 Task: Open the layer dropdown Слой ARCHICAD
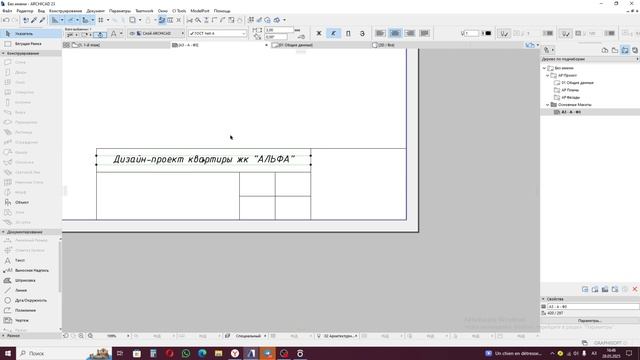[156, 33]
